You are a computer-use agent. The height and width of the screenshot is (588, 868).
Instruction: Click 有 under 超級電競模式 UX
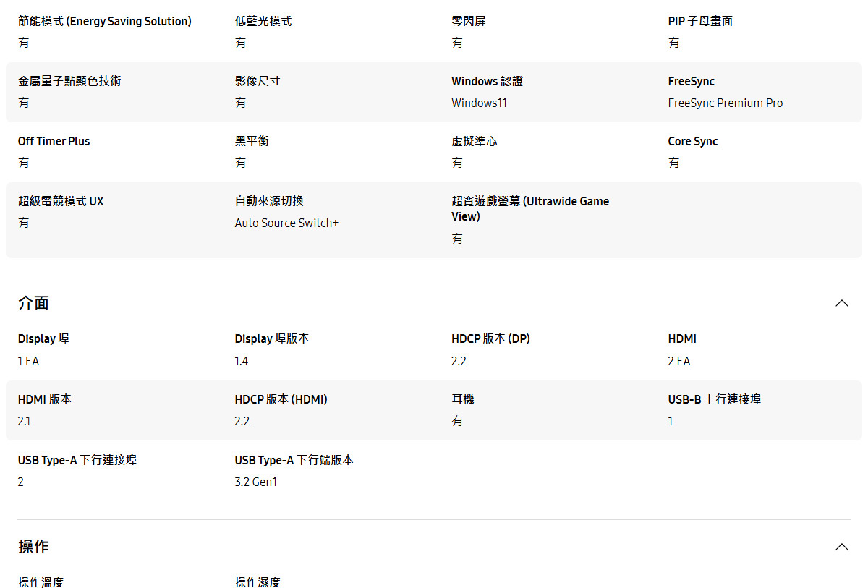24,223
